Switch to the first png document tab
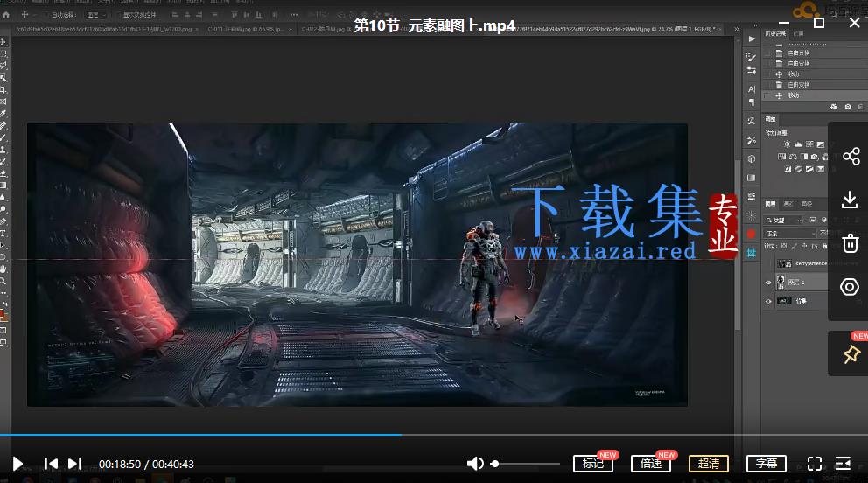Viewport: 868px width, 483px height. pyautogui.click(x=103, y=30)
